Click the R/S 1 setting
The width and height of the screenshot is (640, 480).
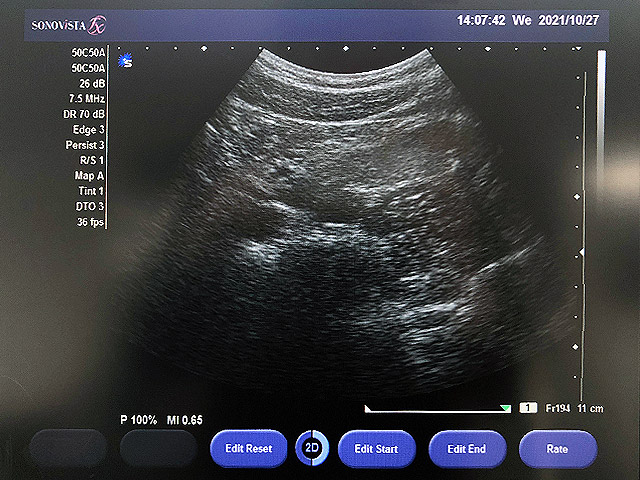pos(92,160)
